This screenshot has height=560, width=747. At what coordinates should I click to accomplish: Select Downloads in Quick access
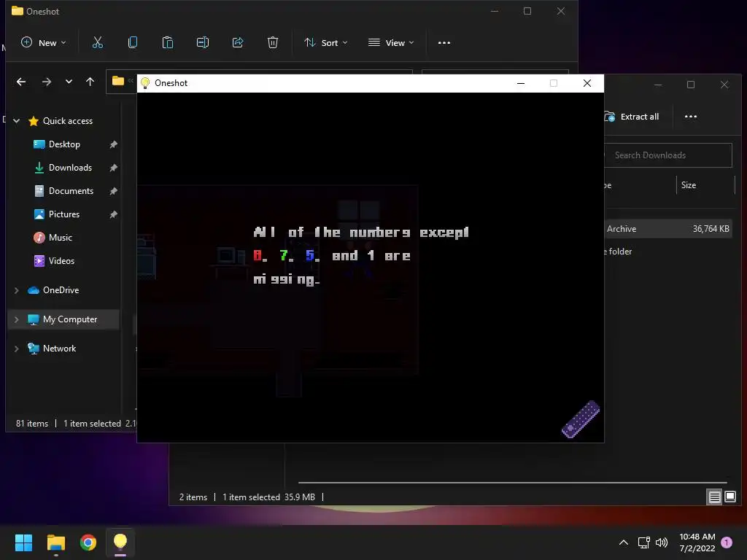tap(70, 168)
